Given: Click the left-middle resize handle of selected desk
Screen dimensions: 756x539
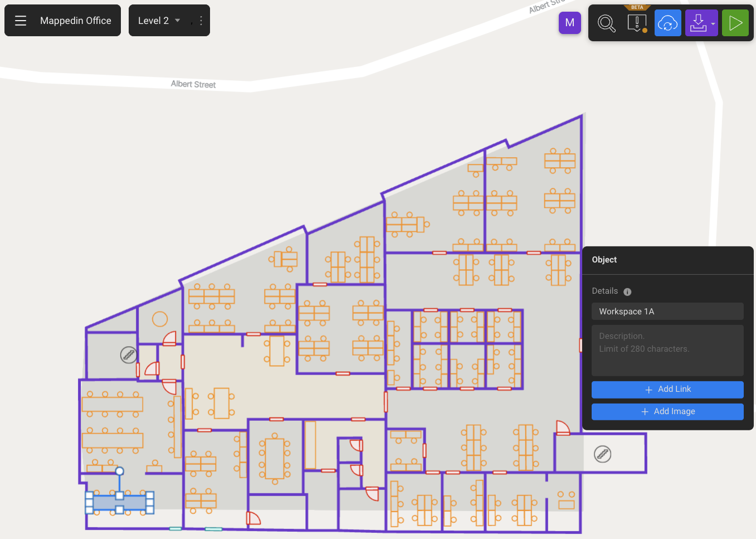Looking at the screenshot, I should click(89, 503).
